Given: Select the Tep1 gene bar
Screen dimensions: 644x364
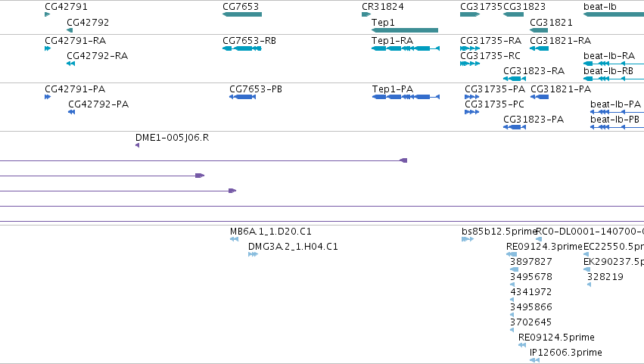Looking at the screenshot, I should click(x=405, y=30).
